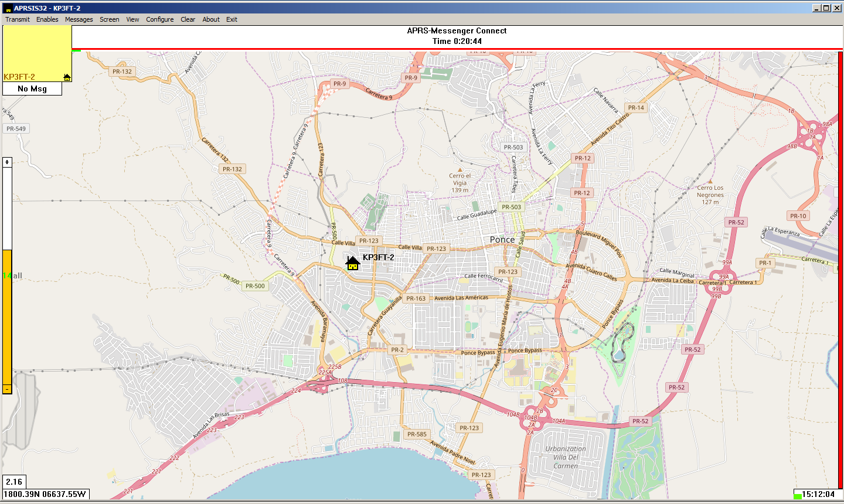Click the KP3FT-2 callsign label in yellow panel
Image resolution: width=844 pixels, height=504 pixels.
[x=19, y=77]
